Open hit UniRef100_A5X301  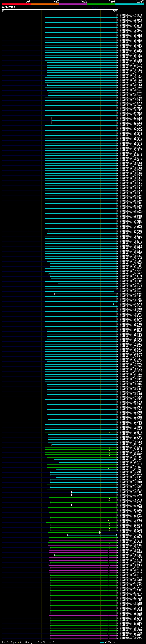(x=131, y=311)
